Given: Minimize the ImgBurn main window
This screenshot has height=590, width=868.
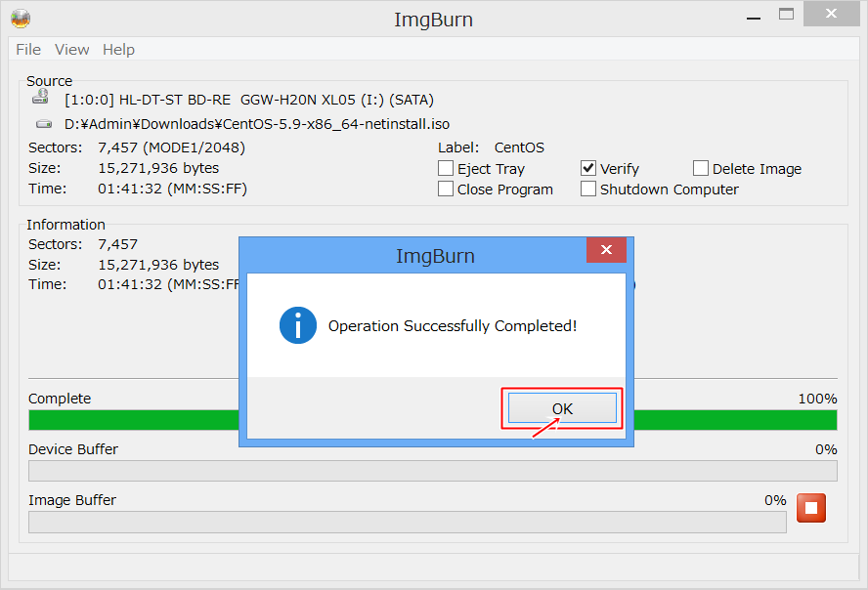Looking at the screenshot, I should (x=751, y=16).
